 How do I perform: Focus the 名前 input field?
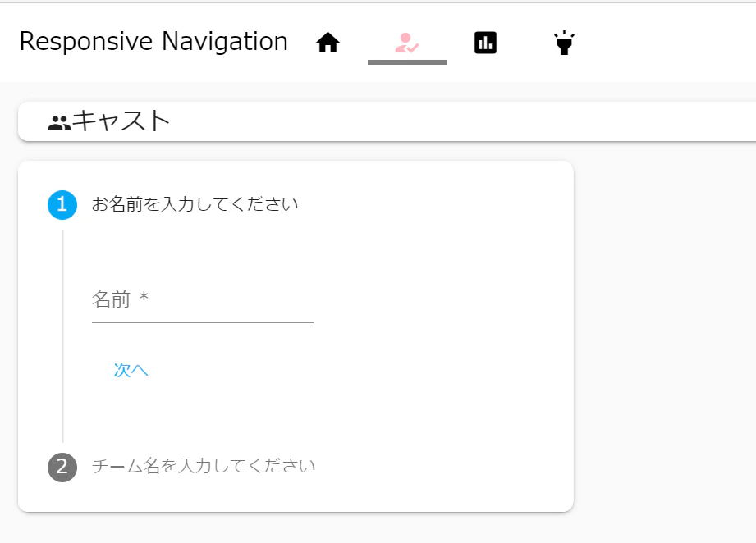(x=202, y=308)
